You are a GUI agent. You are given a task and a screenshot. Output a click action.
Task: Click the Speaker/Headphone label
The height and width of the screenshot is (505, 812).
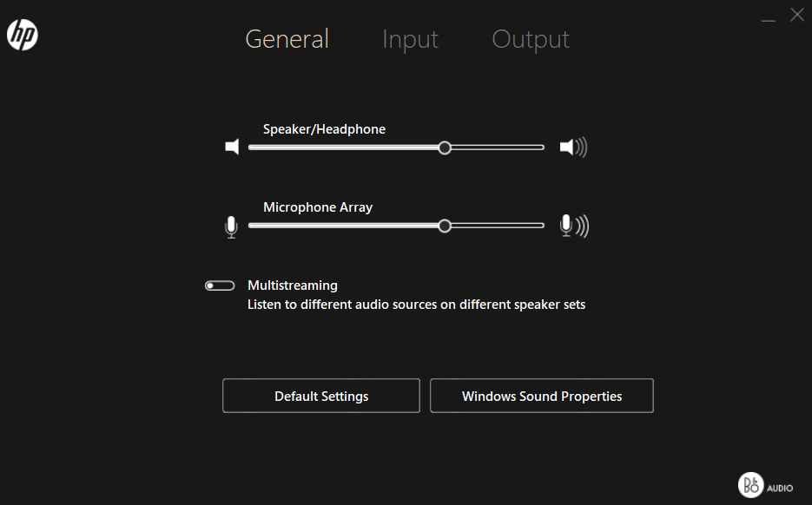(x=323, y=128)
